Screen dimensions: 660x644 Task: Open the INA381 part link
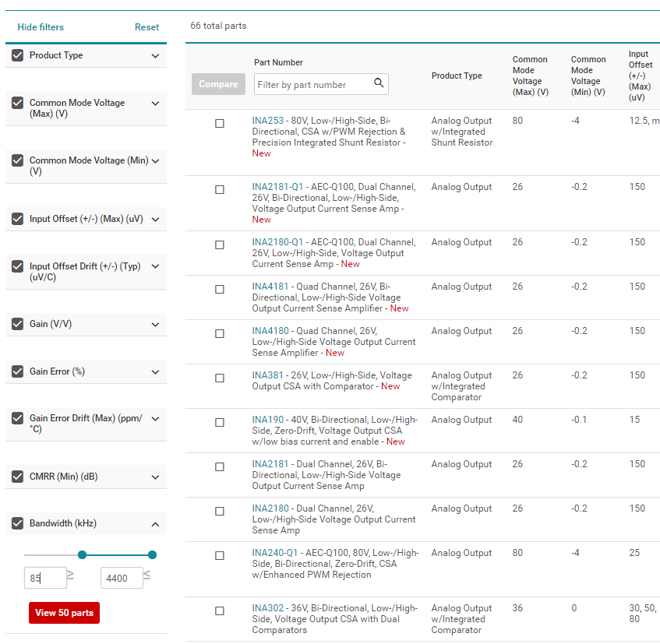tap(268, 375)
